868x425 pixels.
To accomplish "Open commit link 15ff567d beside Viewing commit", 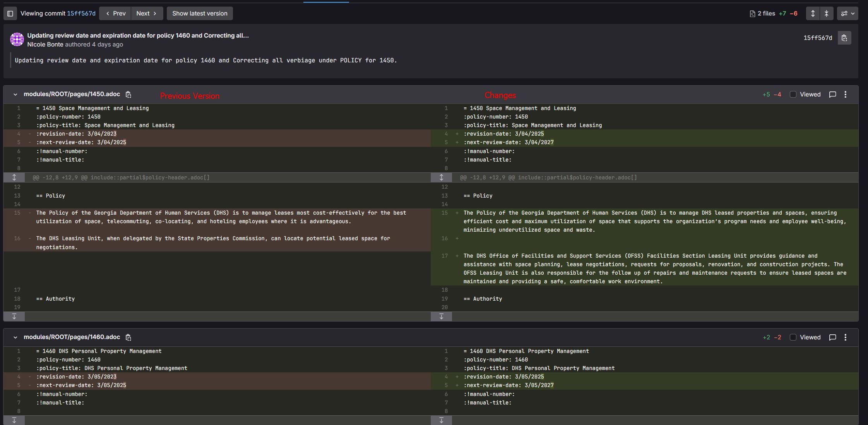I will (81, 14).
